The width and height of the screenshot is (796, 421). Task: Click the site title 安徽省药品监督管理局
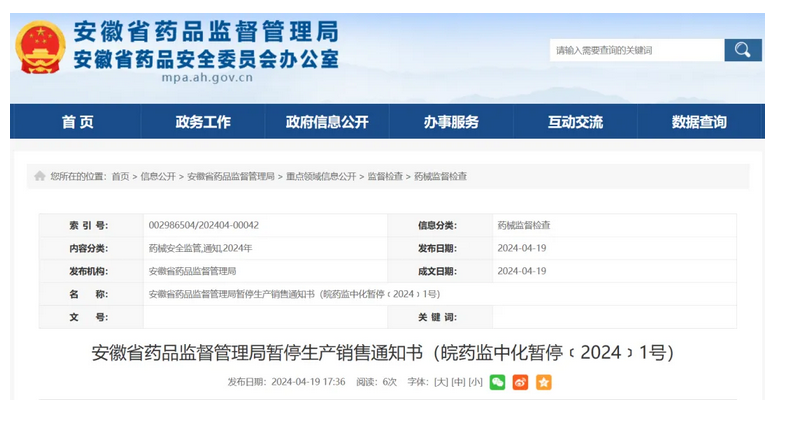[x=206, y=32]
